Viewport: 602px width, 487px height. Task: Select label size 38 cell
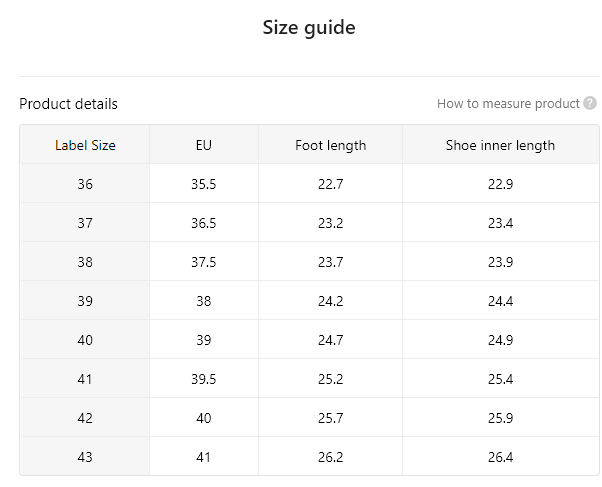(x=85, y=262)
